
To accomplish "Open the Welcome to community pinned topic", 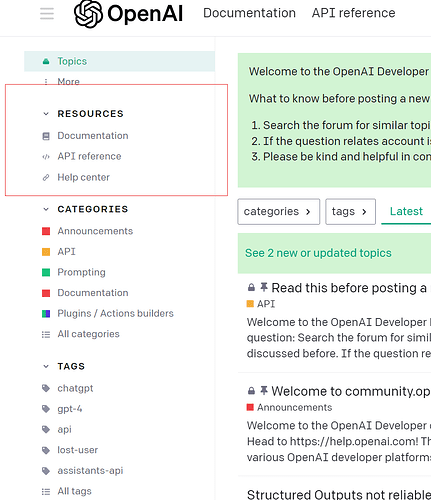I will [350, 391].
